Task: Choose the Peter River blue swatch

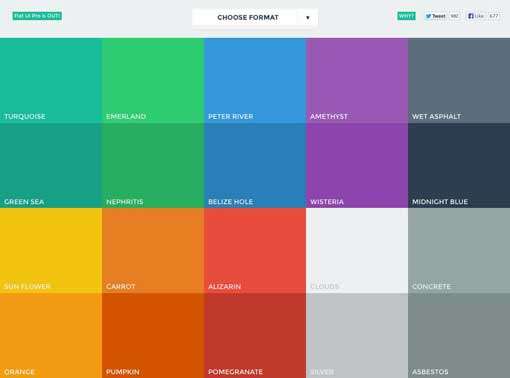Action: pyautogui.click(x=255, y=81)
